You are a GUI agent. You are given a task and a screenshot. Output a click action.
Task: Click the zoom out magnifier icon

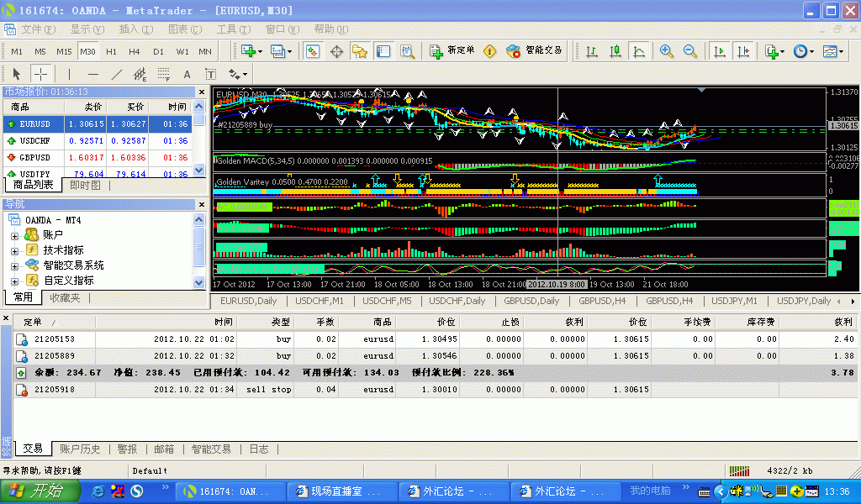(690, 51)
